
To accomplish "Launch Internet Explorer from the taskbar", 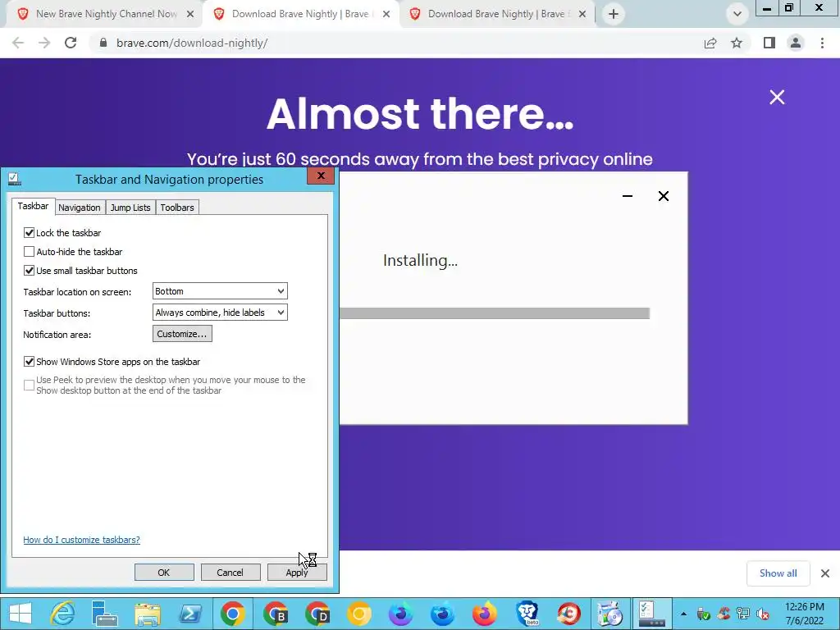I will [62, 614].
